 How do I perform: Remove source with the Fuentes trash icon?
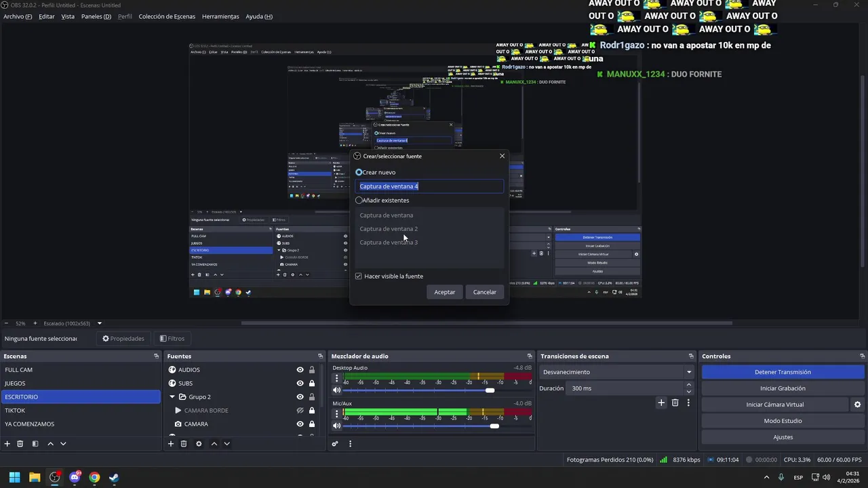click(184, 444)
